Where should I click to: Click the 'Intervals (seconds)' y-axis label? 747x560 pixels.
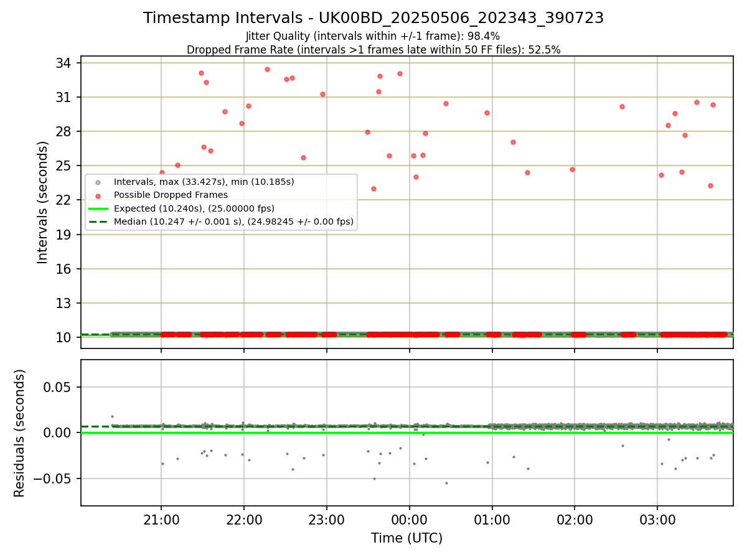(x=43, y=202)
